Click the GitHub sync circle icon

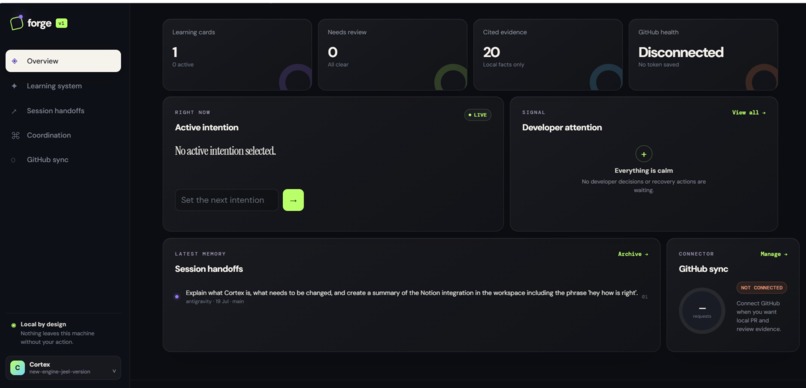click(x=13, y=160)
